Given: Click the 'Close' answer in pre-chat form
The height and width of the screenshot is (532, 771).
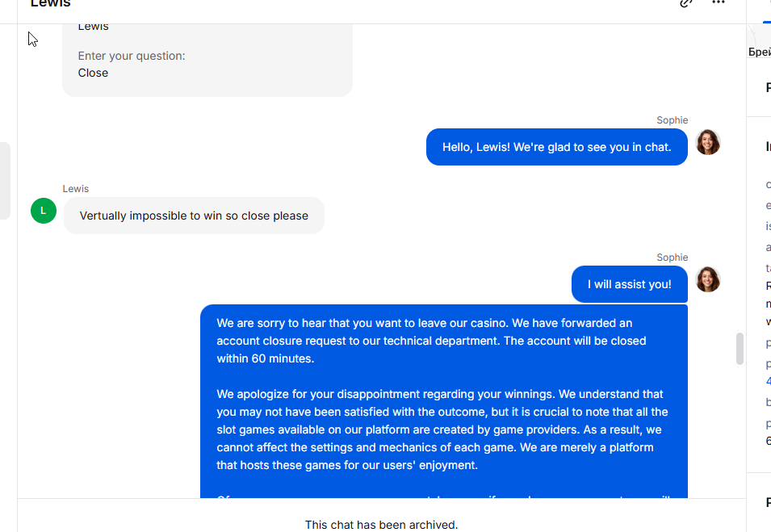Looking at the screenshot, I should [x=93, y=73].
